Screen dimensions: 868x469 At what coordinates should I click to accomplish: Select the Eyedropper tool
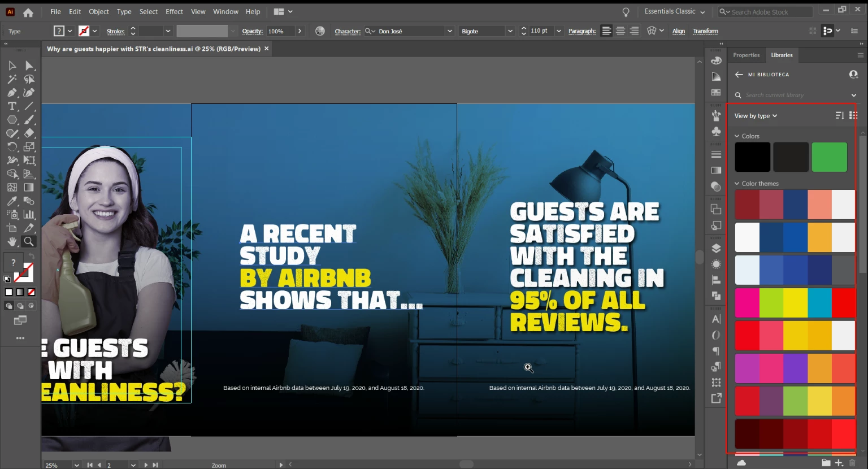point(12,201)
